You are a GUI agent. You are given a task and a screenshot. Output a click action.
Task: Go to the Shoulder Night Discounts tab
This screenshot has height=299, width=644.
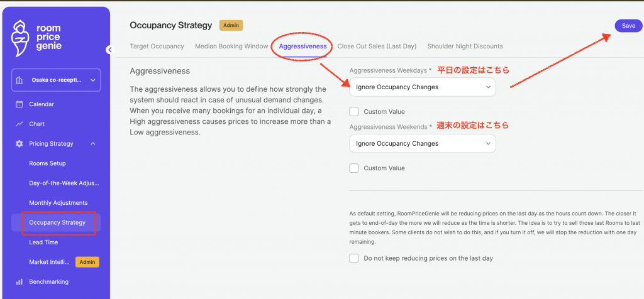point(465,46)
